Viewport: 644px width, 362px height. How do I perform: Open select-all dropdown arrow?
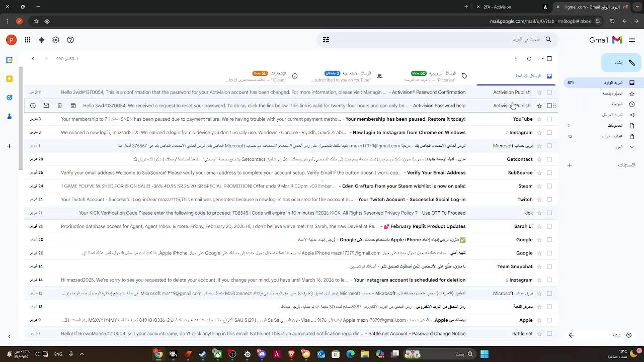click(x=542, y=59)
